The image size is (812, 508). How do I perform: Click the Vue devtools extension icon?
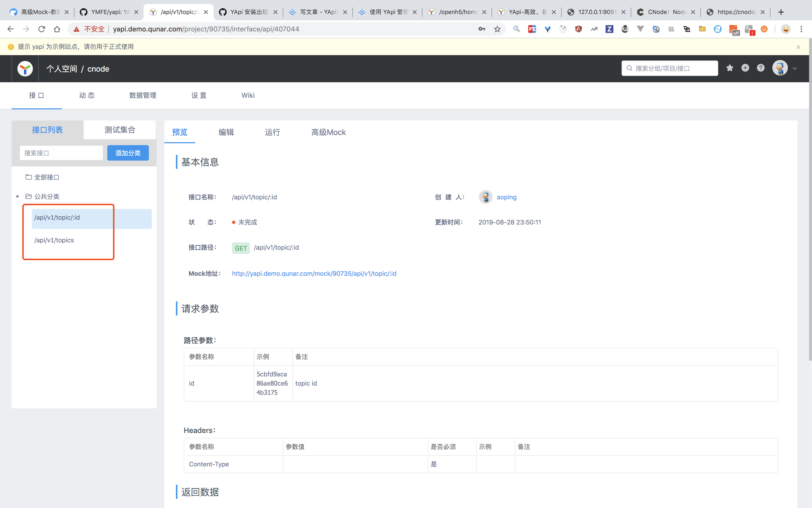640,29
